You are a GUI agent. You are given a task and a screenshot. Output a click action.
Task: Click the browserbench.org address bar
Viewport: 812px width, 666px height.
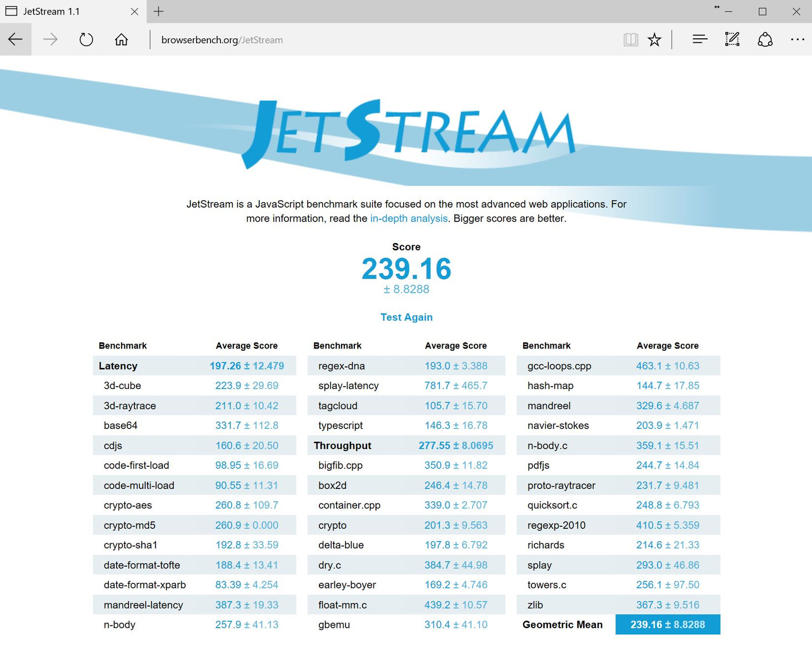[x=383, y=40]
